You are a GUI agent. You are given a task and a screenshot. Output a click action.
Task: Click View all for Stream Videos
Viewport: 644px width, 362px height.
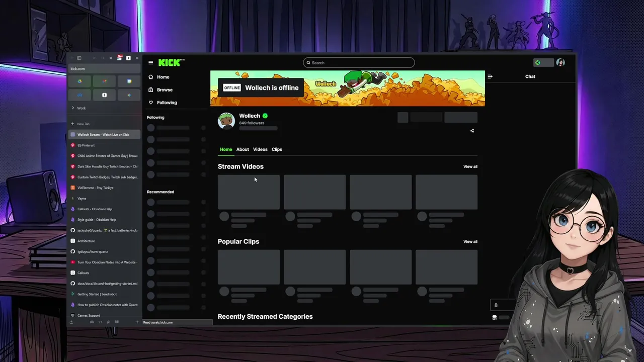[470, 166]
